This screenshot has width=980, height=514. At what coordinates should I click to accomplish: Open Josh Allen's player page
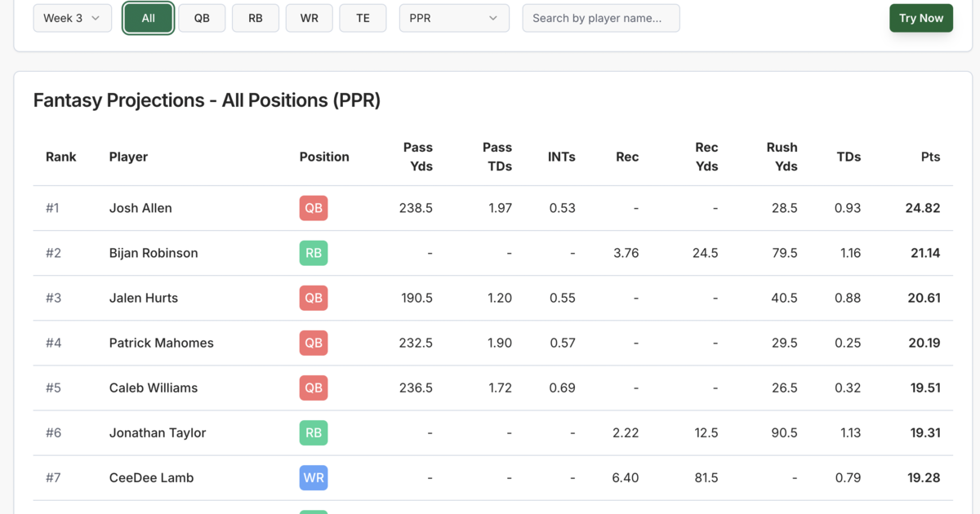(x=140, y=208)
